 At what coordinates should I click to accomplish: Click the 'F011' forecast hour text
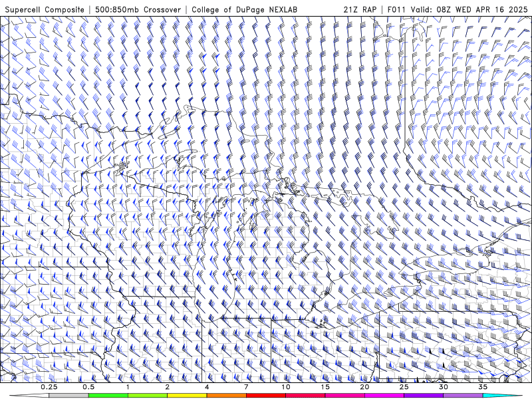click(396, 10)
